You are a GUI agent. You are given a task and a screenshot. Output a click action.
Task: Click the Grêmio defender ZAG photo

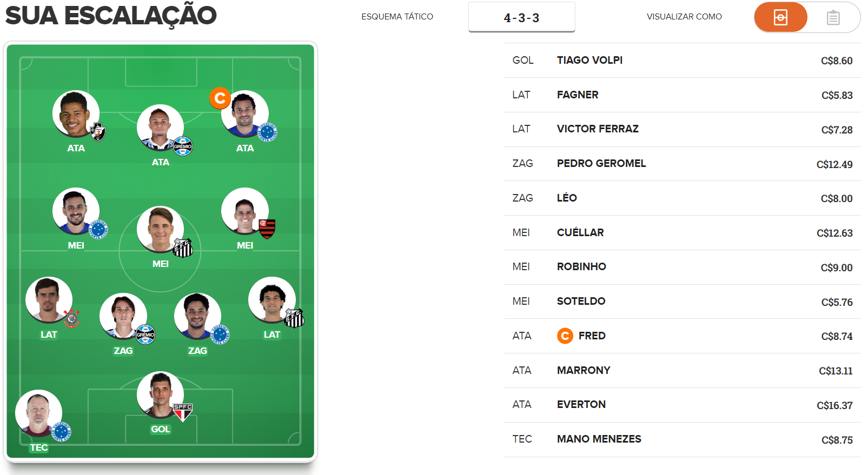click(123, 317)
